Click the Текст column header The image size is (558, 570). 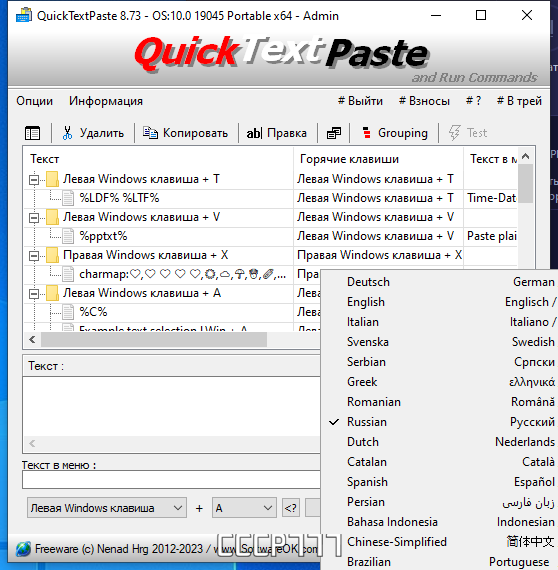[x=158, y=159]
